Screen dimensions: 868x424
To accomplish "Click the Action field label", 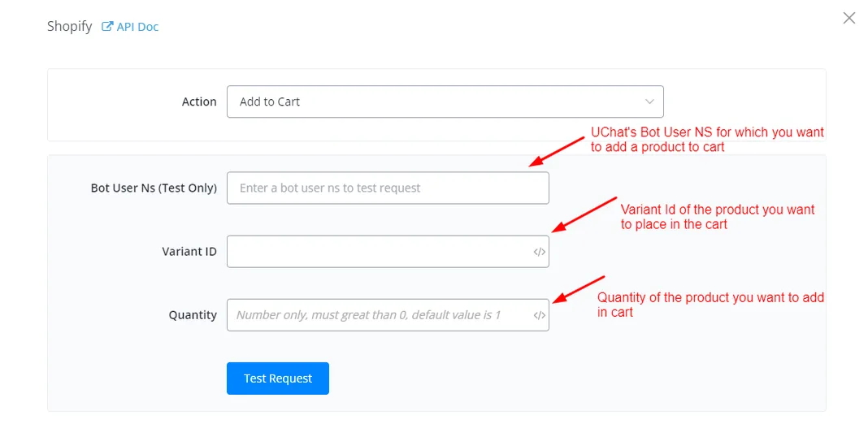I will (199, 102).
